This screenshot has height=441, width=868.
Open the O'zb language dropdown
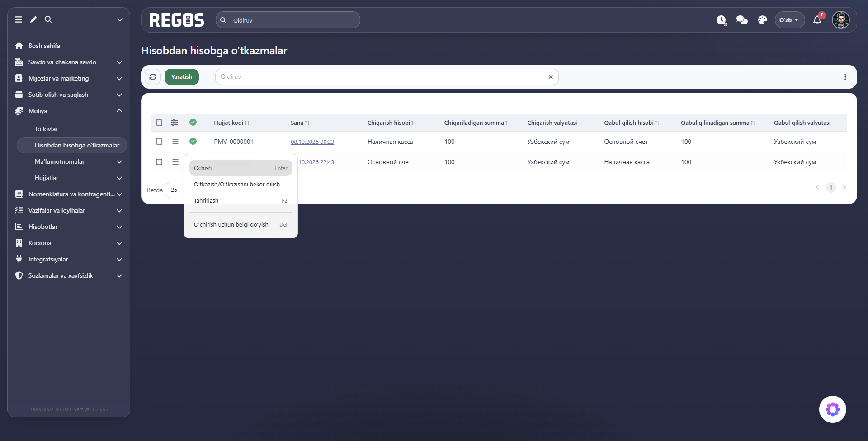(789, 20)
